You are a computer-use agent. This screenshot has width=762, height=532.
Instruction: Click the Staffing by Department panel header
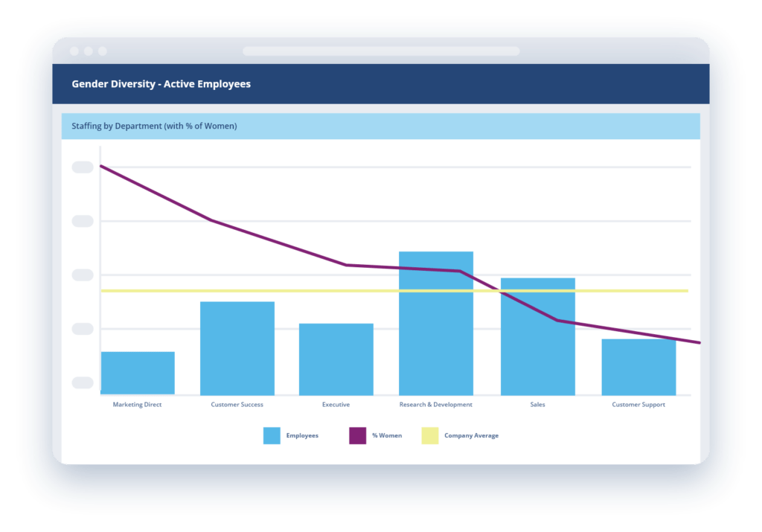point(380,126)
